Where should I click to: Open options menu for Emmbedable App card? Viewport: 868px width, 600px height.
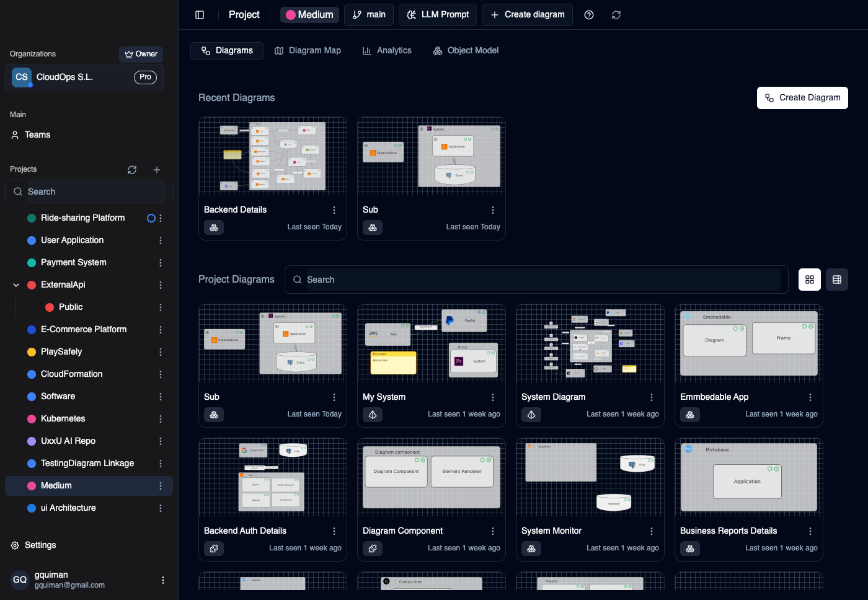[x=810, y=397]
